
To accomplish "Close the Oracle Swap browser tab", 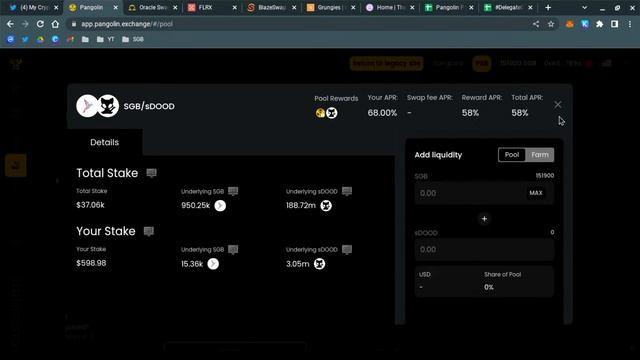I will click(x=175, y=7).
